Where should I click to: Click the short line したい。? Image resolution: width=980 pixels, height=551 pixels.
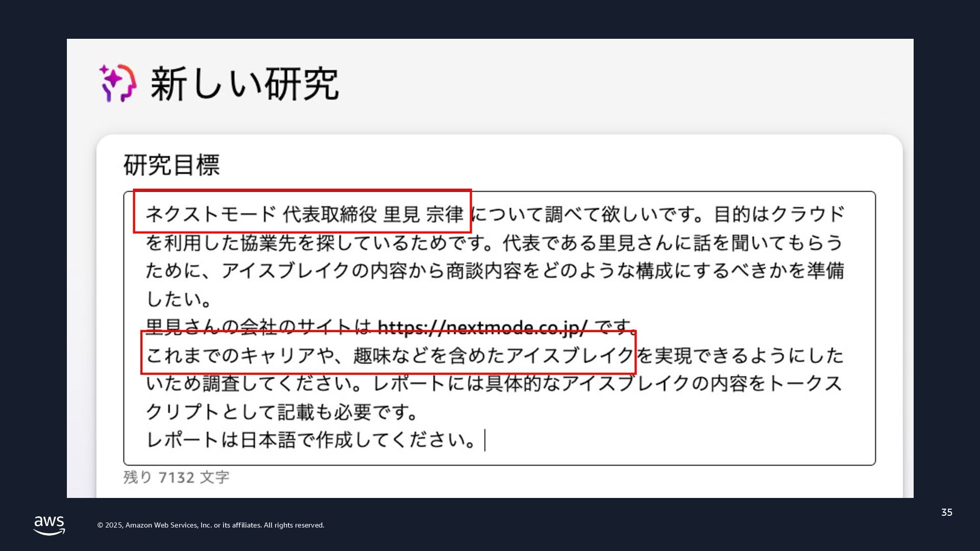179,299
